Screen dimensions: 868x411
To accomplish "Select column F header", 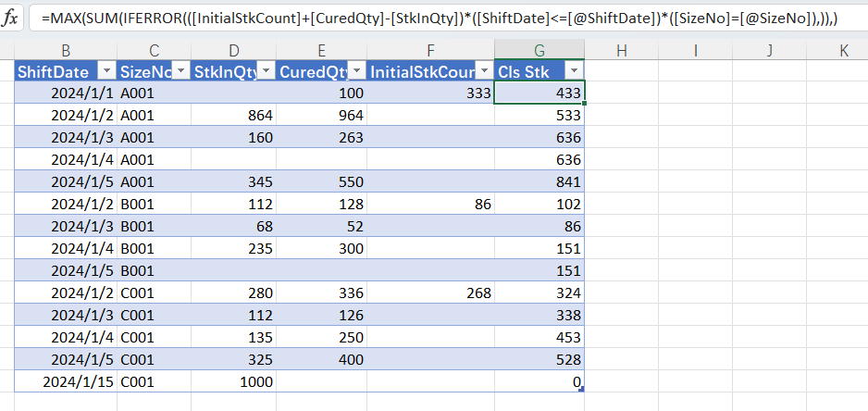I will (x=430, y=50).
